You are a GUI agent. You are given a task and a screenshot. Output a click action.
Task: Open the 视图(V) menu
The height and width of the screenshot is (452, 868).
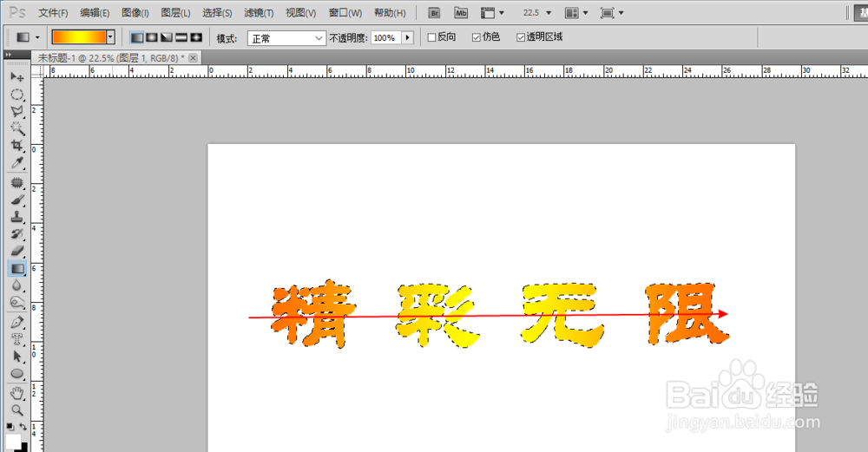coord(300,13)
